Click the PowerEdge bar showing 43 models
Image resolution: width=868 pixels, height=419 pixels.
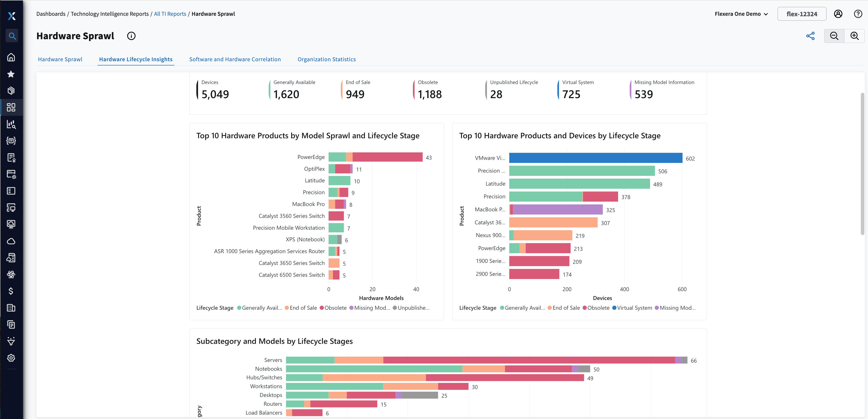pyautogui.click(x=375, y=157)
